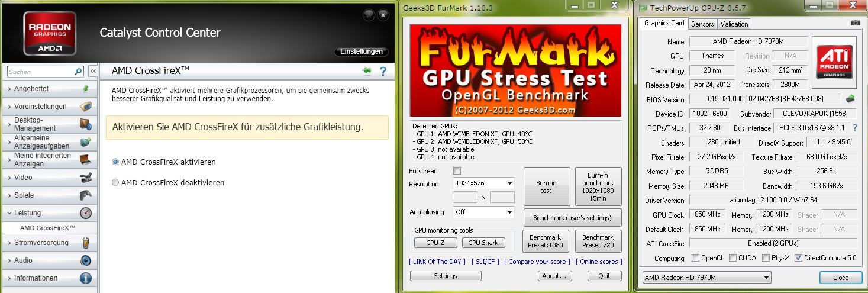Open FurMark Settings button

(446, 276)
